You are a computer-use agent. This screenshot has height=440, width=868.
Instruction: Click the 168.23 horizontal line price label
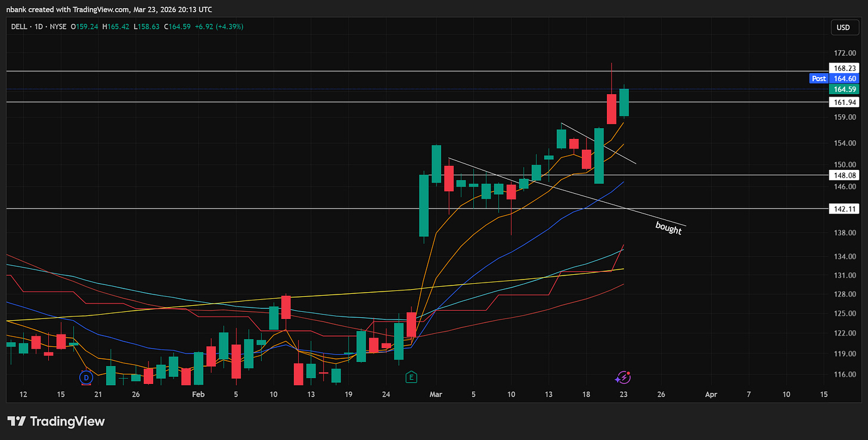pyautogui.click(x=844, y=68)
